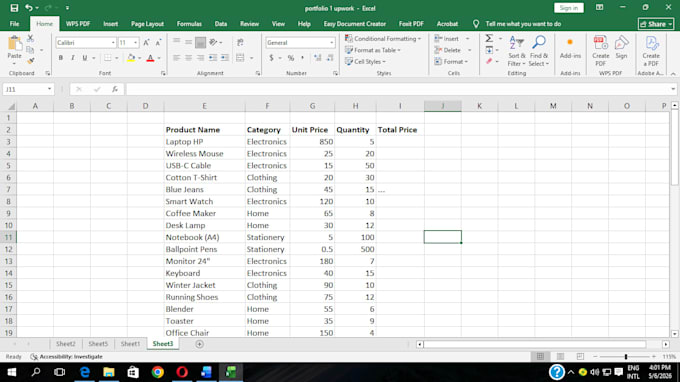Click the fill color yellow swatch

click(131, 58)
